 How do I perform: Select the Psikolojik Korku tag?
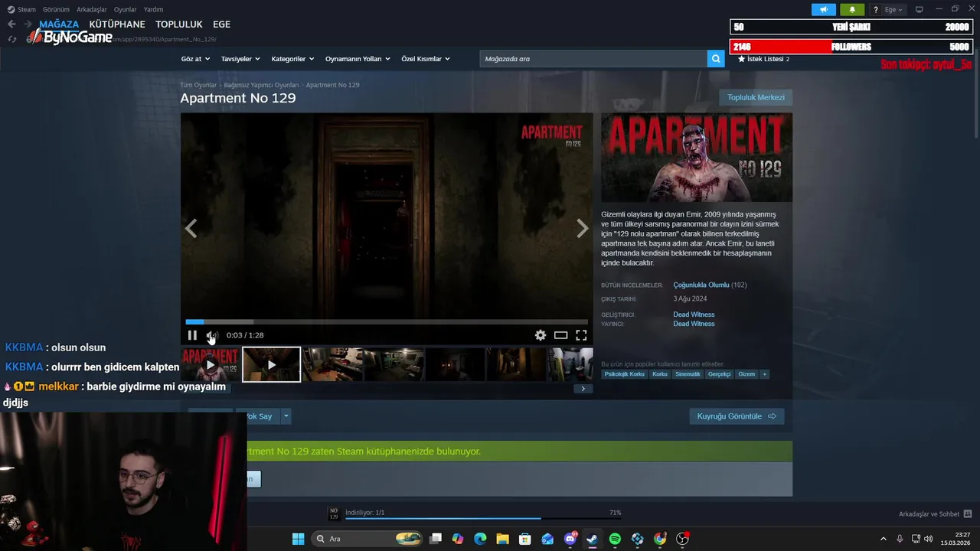(x=625, y=374)
